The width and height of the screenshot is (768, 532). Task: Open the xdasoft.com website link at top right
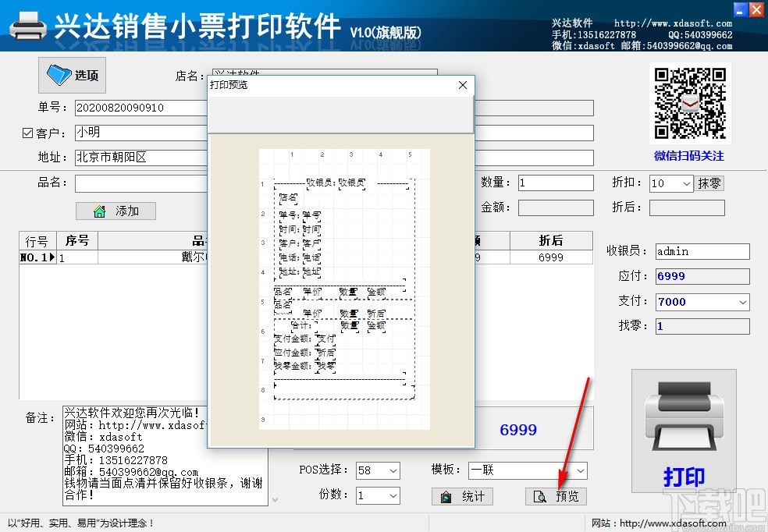coord(671,23)
